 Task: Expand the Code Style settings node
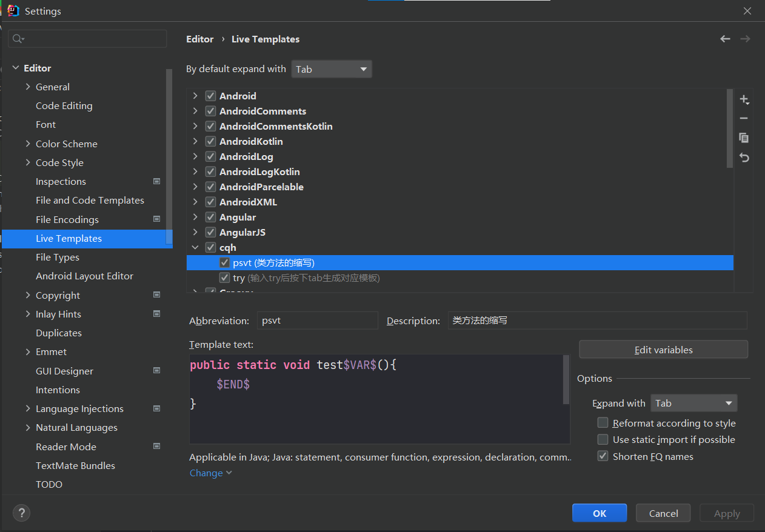pos(28,162)
